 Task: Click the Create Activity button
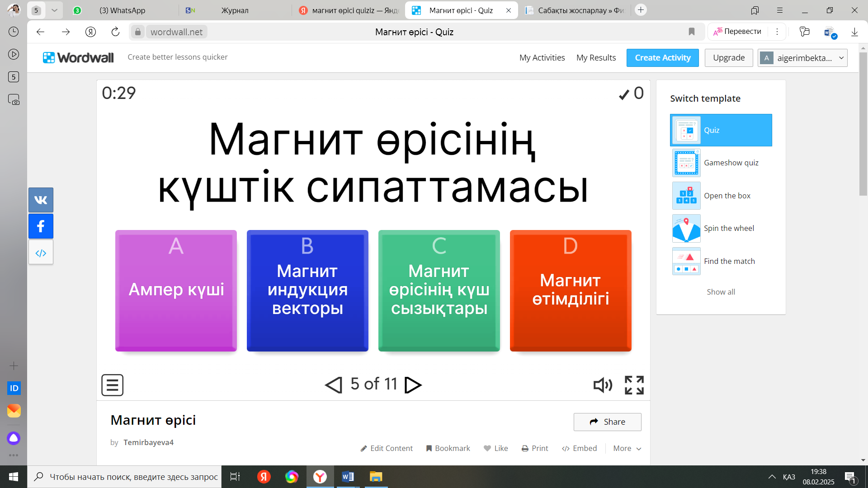662,58
